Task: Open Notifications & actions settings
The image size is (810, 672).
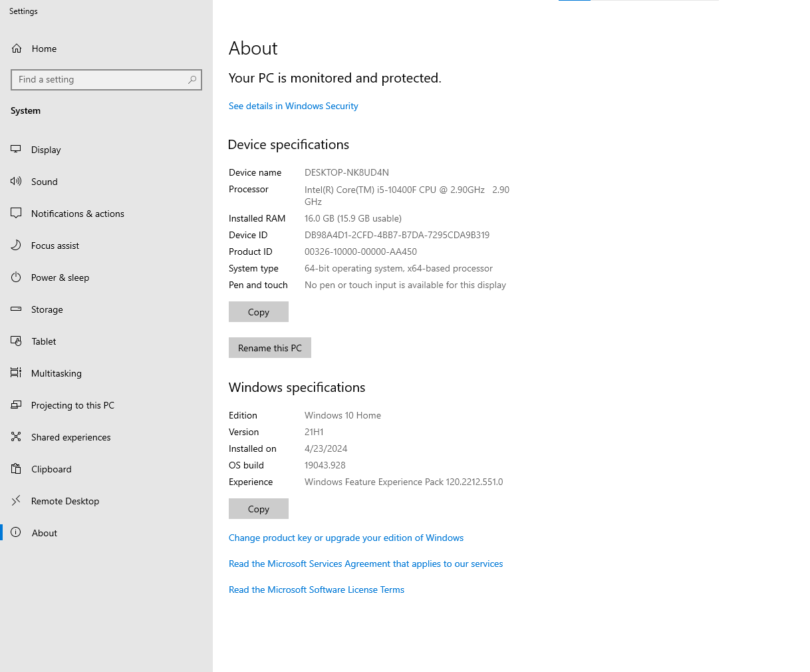Action: coord(77,214)
